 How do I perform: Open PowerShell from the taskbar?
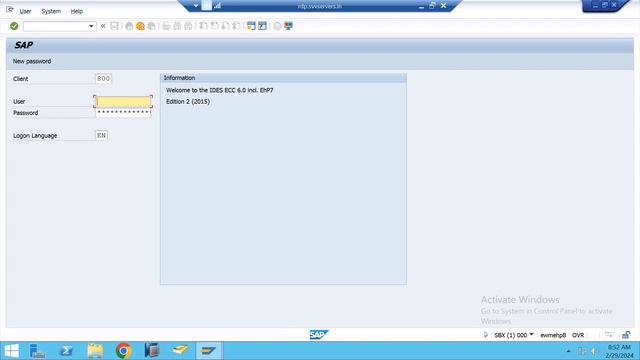[x=66, y=351]
